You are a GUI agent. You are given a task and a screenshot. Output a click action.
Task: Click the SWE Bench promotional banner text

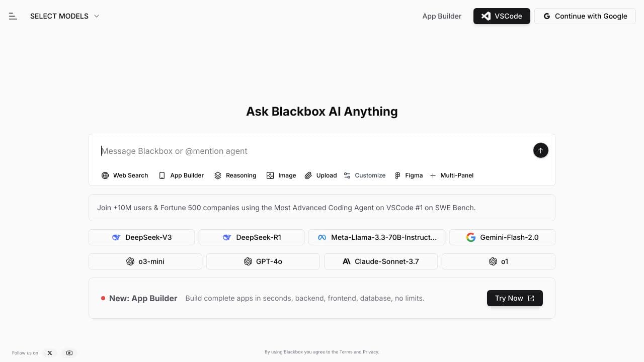pyautogui.click(x=286, y=208)
